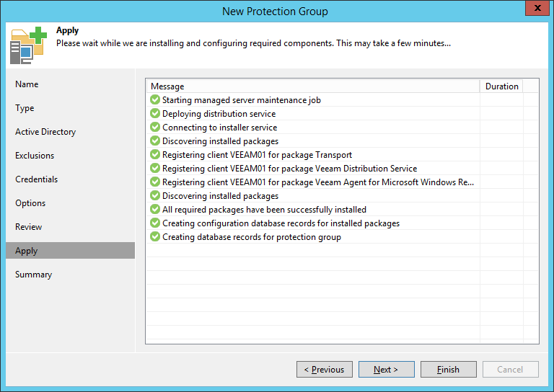Click the Finish button
Screen dimensions: 554x392
pos(448,370)
